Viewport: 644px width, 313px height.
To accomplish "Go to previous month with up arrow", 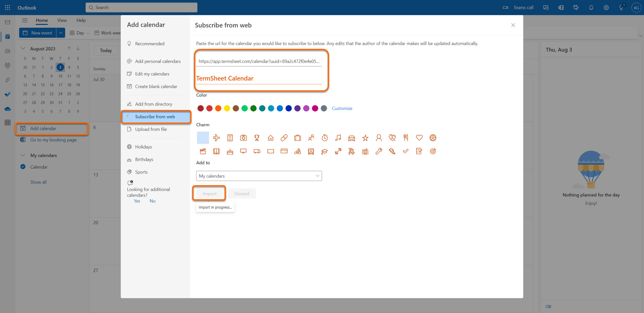I will click(69, 48).
